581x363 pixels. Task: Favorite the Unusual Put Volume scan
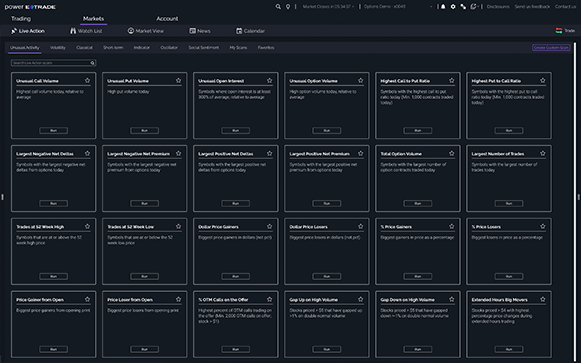click(179, 80)
